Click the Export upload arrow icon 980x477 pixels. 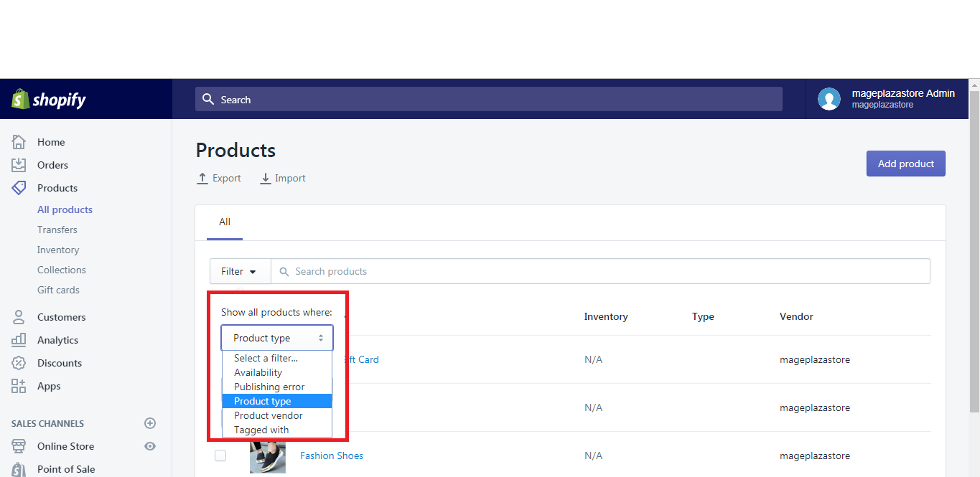[x=202, y=178]
